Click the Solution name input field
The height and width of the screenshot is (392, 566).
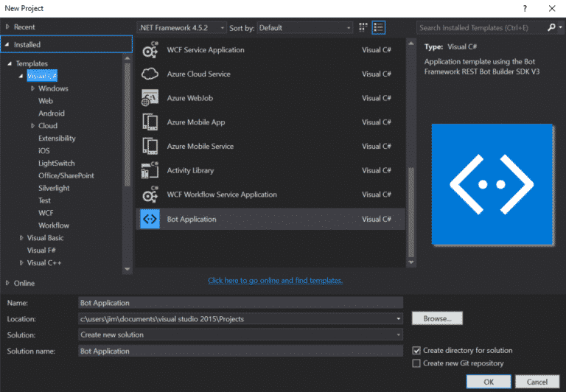click(x=240, y=351)
